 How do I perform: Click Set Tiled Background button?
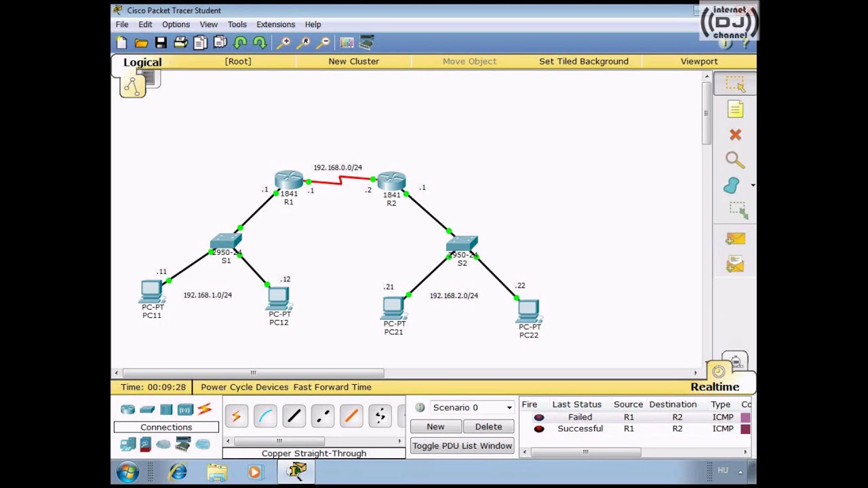tap(584, 61)
